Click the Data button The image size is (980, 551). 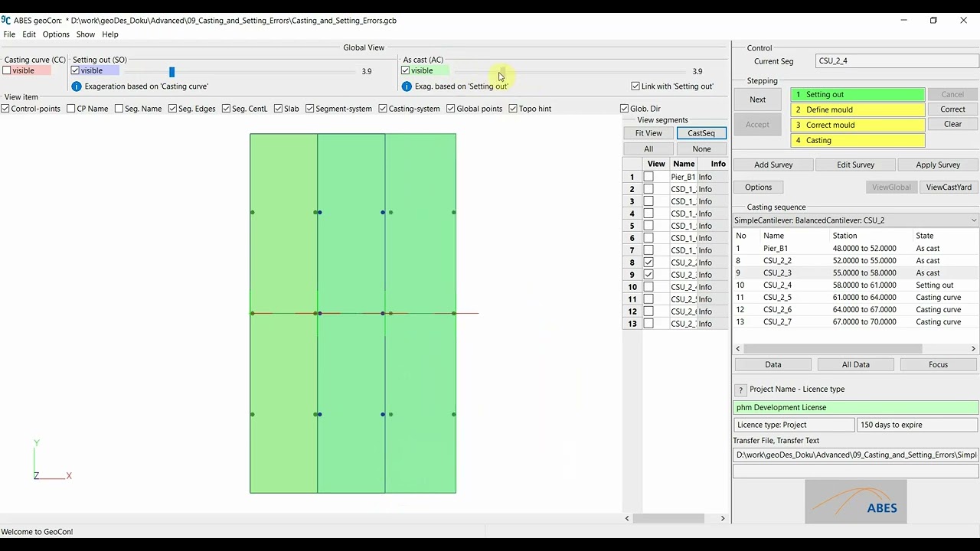point(773,365)
